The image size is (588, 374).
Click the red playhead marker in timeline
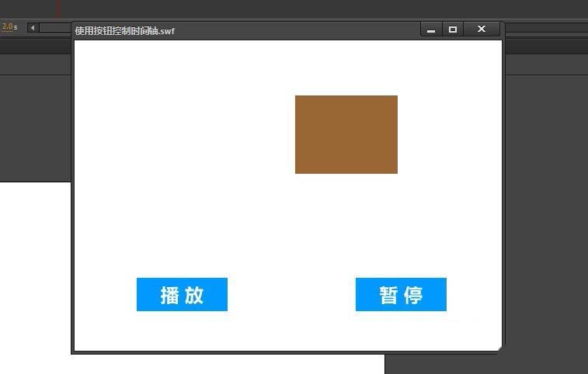point(57,9)
